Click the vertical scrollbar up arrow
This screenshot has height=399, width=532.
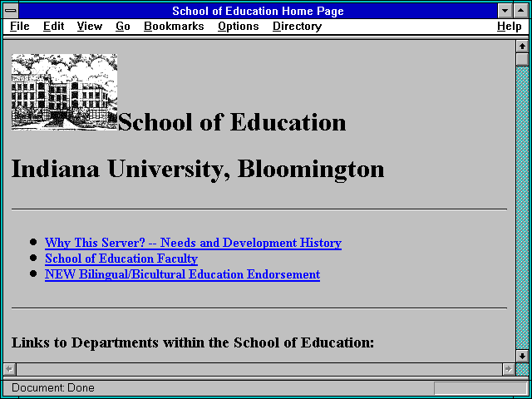[522, 47]
